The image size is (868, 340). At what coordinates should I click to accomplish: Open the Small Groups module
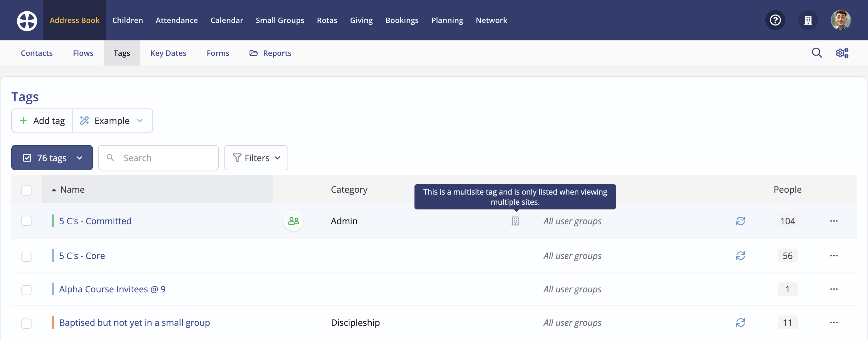pos(280,20)
